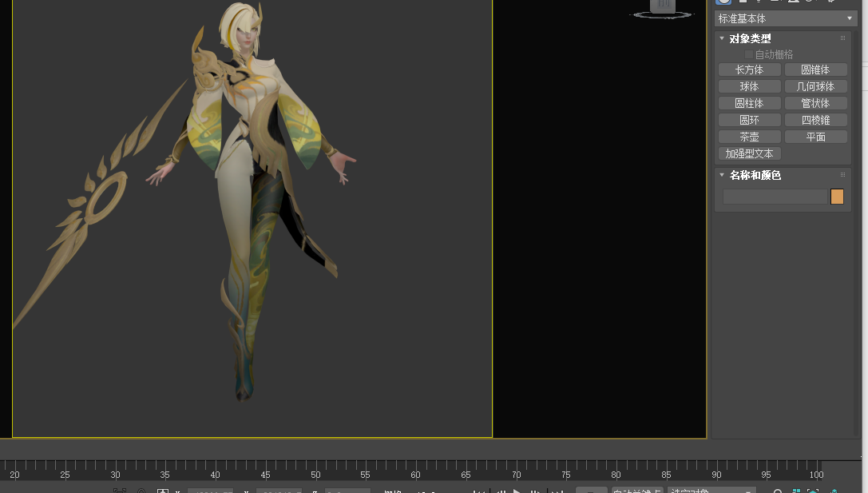Open the 标准基本体 dropdown list

coord(785,18)
